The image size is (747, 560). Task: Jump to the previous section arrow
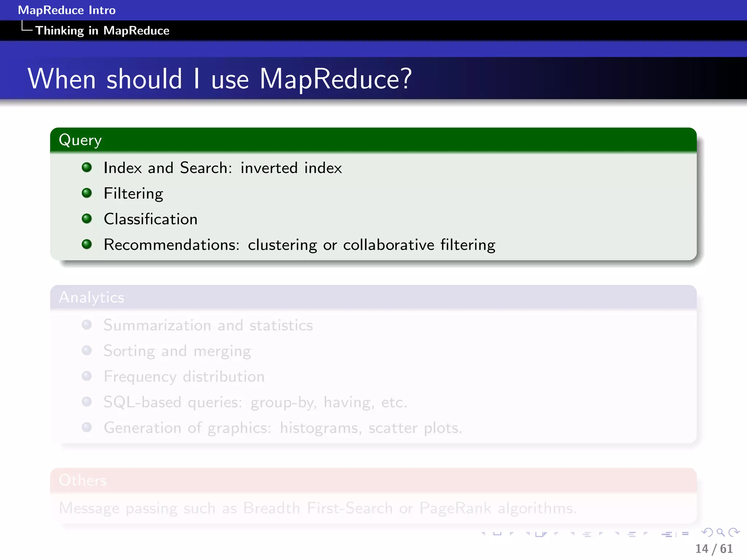pos(617,533)
